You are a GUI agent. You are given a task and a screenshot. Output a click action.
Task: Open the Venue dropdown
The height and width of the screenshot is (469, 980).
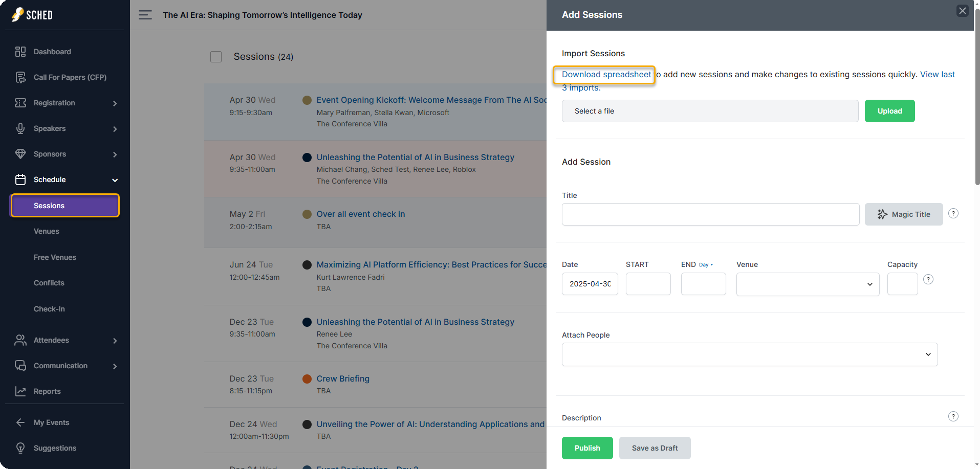[x=808, y=284]
